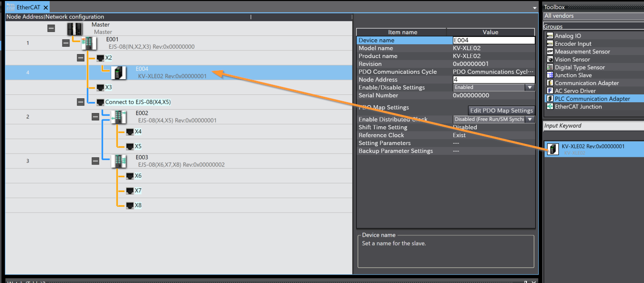Open the Enable/Disable Settings dropdown

pos(529,87)
